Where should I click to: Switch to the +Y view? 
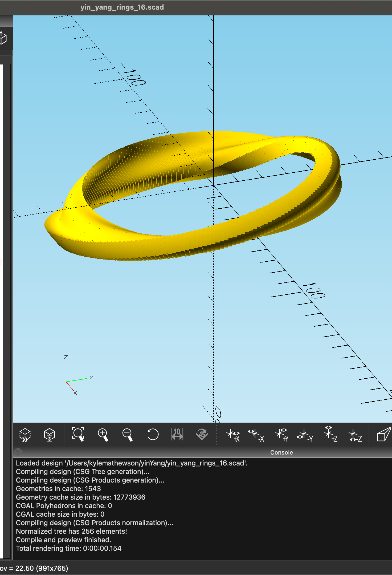click(x=282, y=435)
